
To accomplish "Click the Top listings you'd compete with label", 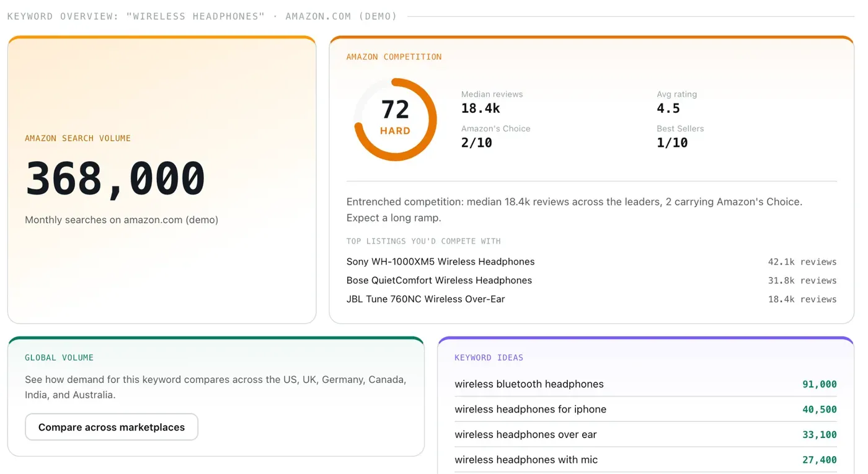I will [x=423, y=241].
